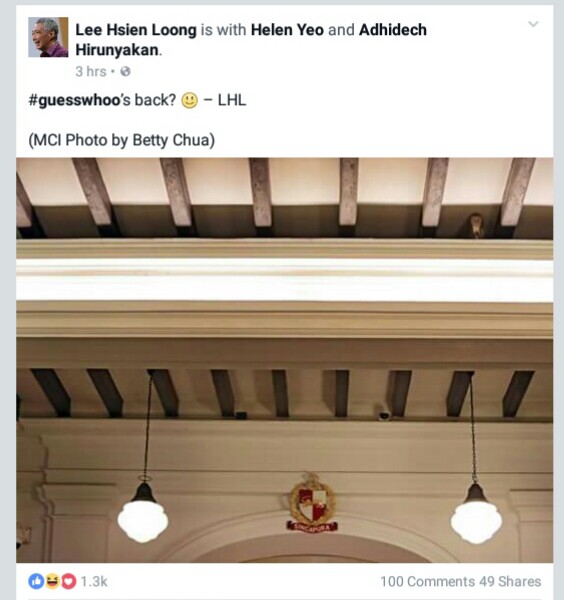Click the LHL signature in the caption
The height and width of the screenshot is (600, 564).
[232, 100]
